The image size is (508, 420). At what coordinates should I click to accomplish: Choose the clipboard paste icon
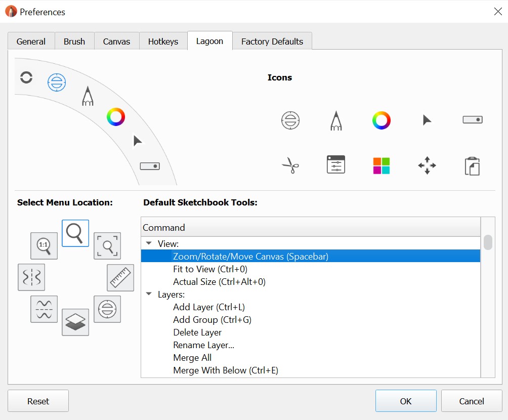(x=473, y=166)
